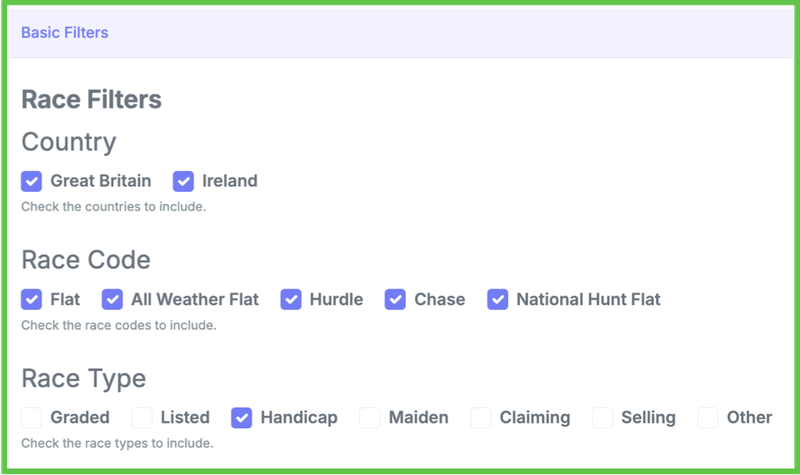This screenshot has height=475, width=800.
Task: Click the Country heading text
Action: [x=69, y=142]
